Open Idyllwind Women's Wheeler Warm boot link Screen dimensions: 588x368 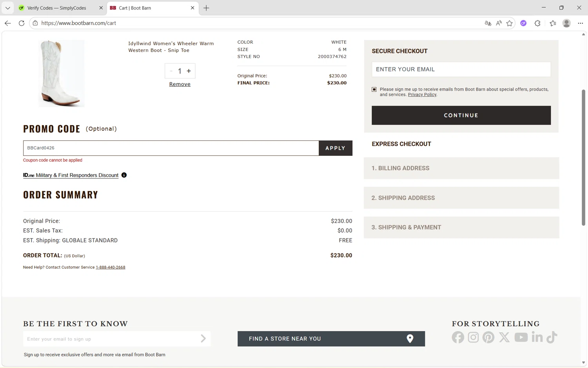click(171, 47)
